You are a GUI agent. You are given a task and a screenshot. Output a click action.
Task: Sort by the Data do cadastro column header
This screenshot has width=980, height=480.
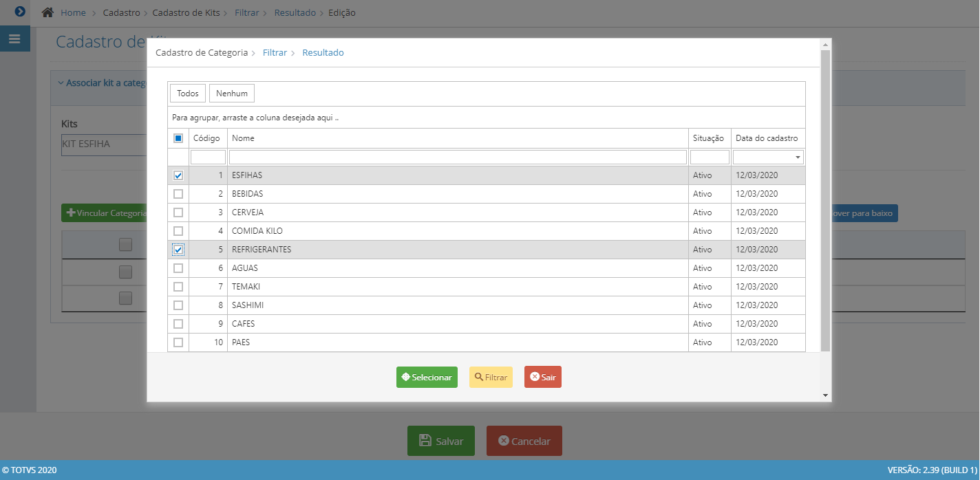pos(767,138)
